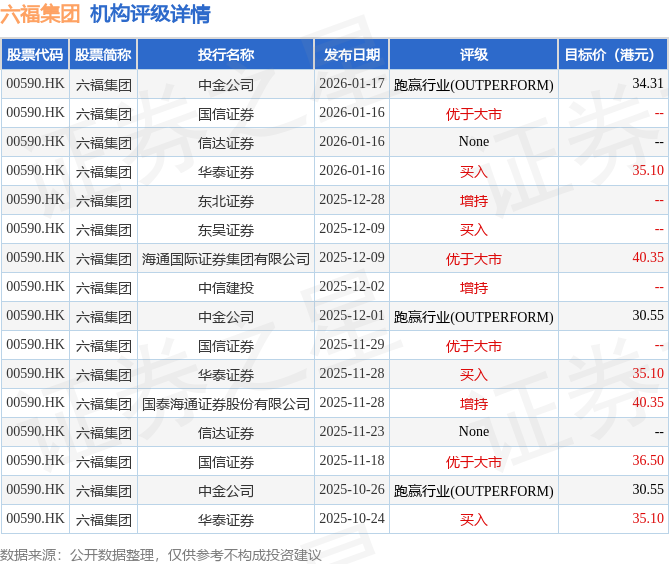
Task: Click the 优于大市 rating dated 2025-11-29
Action: tap(474, 346)
